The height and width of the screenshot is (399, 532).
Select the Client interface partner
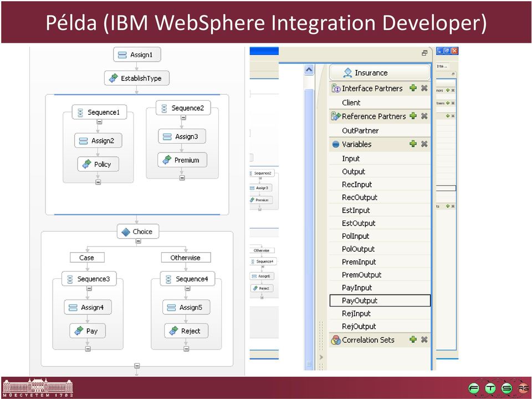380,103
